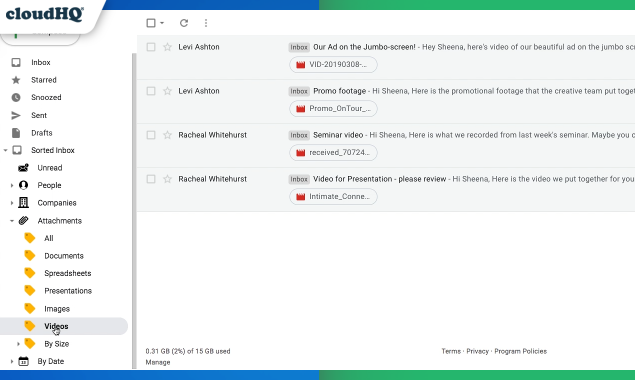Open the three-dot more options menu
Screen dimensions: 635x380
point(206,23)
